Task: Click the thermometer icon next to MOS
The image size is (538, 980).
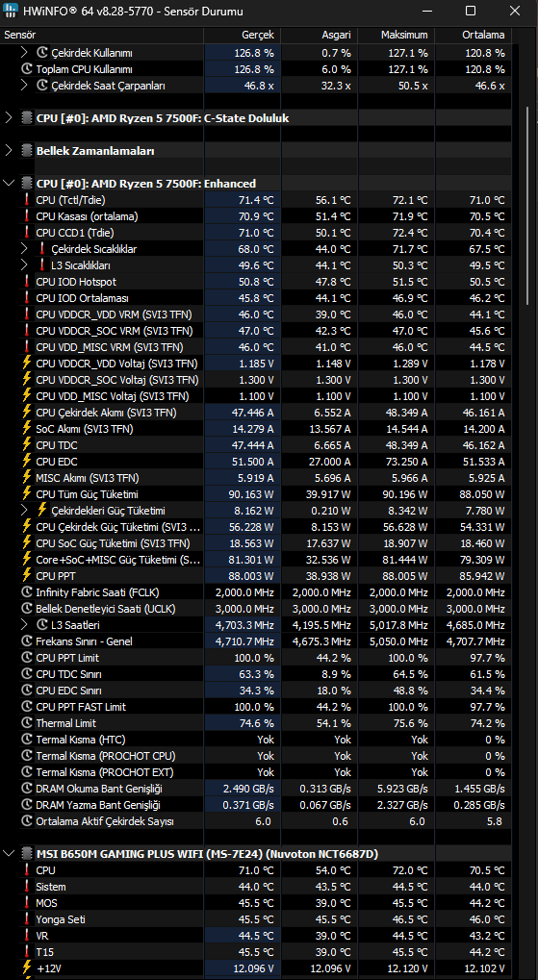Action: point(27,903)
